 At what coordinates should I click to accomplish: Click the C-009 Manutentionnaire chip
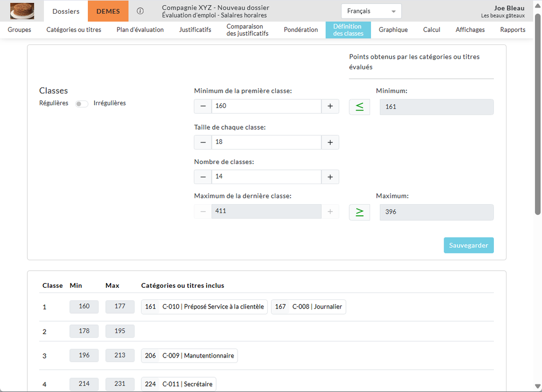tap(189, 355)
